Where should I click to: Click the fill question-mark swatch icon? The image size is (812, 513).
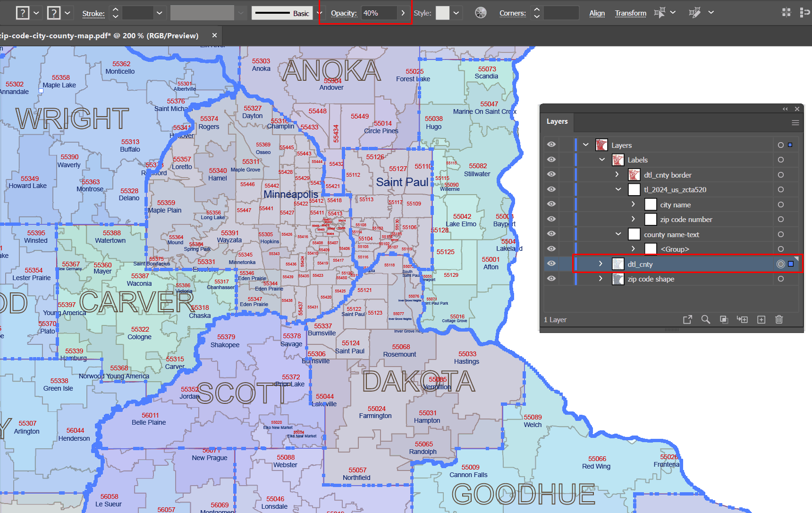click(x=22, y=13)
